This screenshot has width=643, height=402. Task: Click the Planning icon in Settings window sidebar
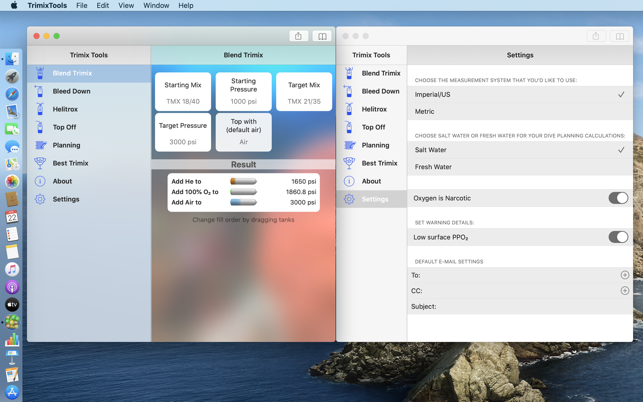[349, 145]
